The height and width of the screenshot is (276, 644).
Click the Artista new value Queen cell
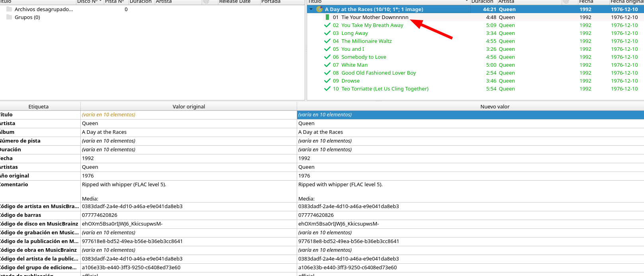click(x=471, y=124)
